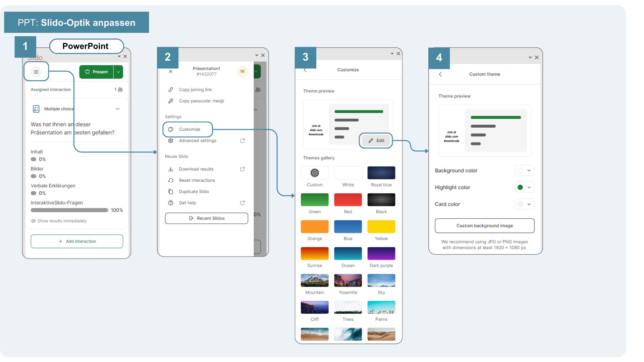Click the Copy passcode key icon

click(171, 101)
